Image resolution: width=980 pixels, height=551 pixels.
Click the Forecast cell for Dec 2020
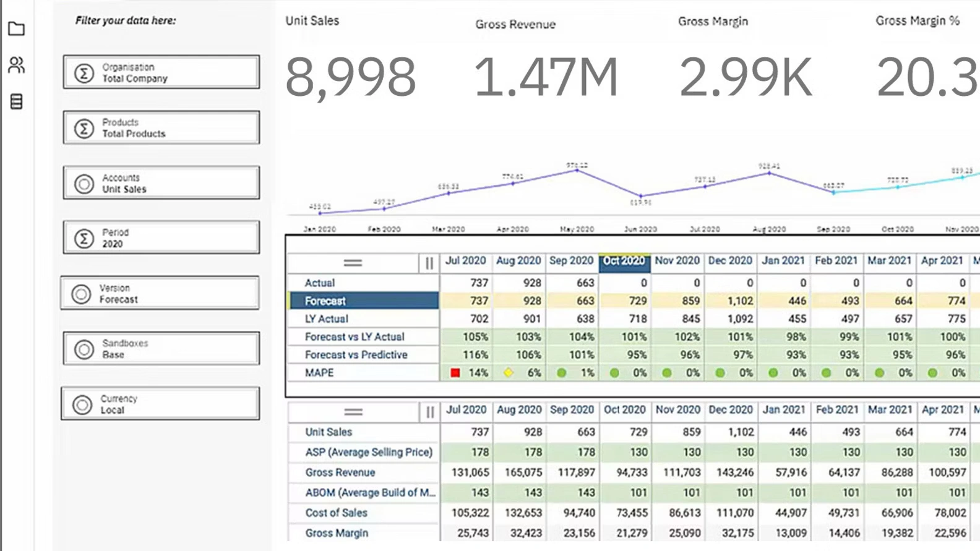click(730, 301)
